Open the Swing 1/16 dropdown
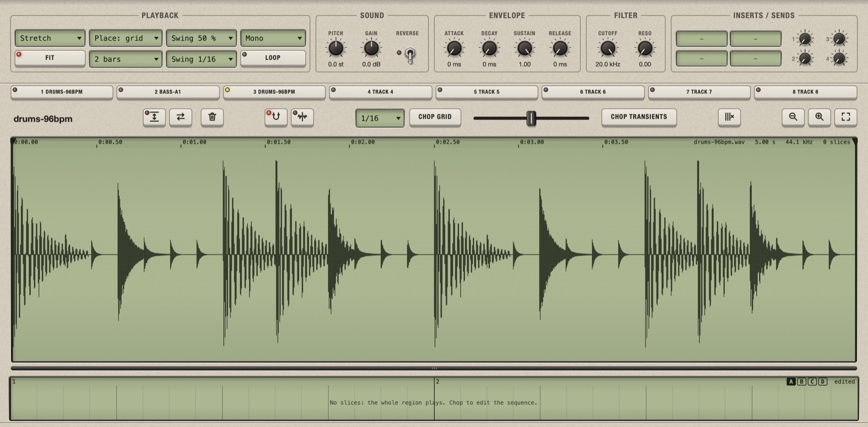Screen dimensions: 868x427 (x=201, y=59)
